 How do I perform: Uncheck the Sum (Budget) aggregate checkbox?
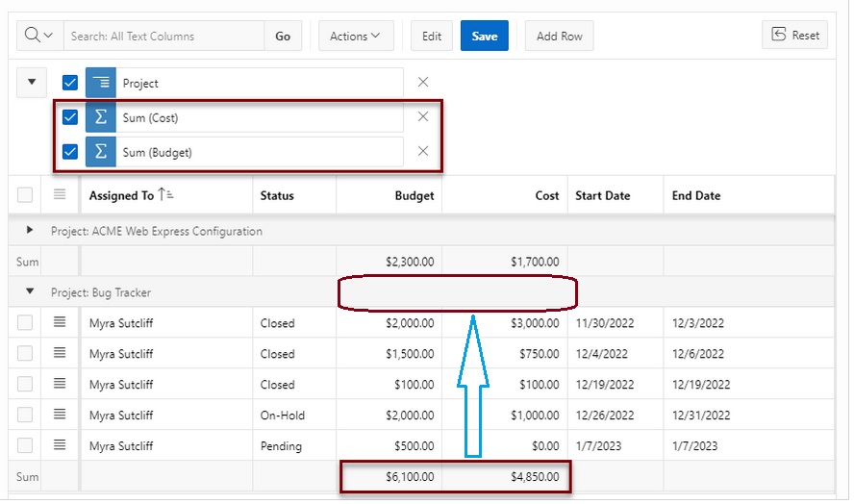[x=69, y=151]
